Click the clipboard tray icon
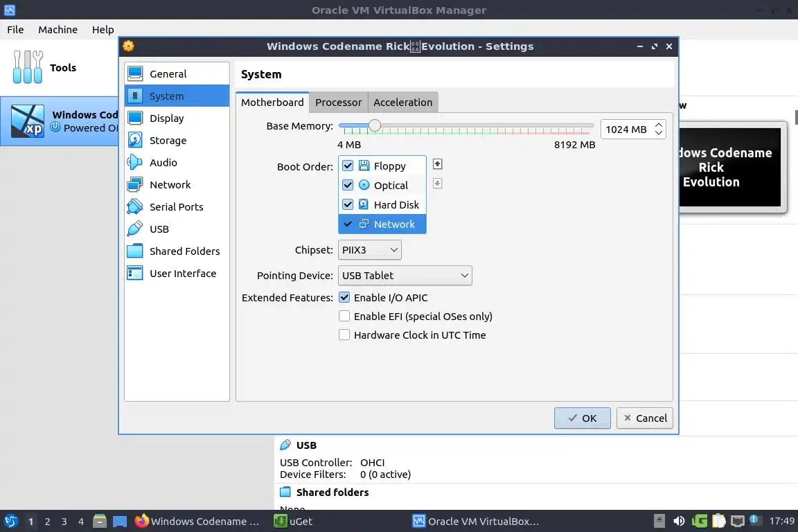The width and height of the screenshot is (798, 532). pyautogui.click(x=718, y=521)
